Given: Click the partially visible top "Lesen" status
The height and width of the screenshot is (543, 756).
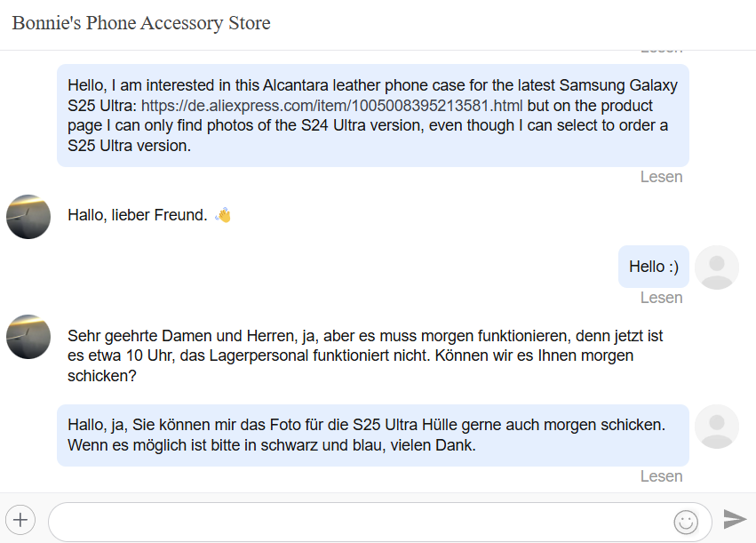Looking at the screenshot, I should coord(661,52).
